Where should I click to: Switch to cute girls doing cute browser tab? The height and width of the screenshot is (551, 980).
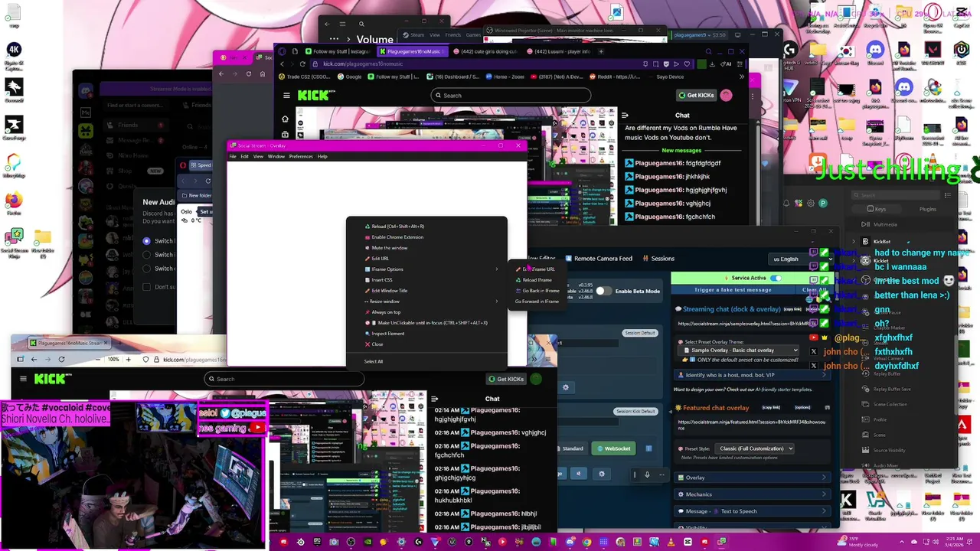[x=485, y=51]
